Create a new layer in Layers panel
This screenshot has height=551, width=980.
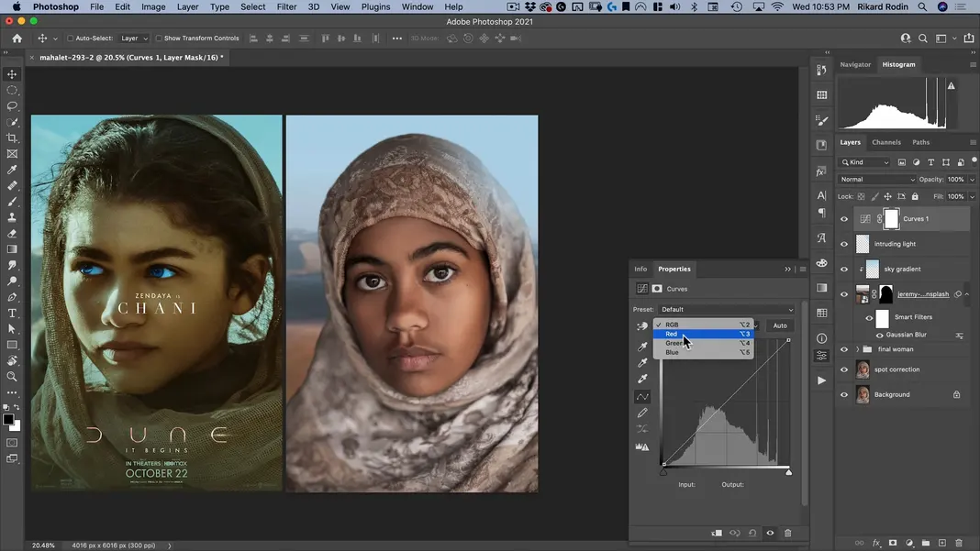[941, 543]
